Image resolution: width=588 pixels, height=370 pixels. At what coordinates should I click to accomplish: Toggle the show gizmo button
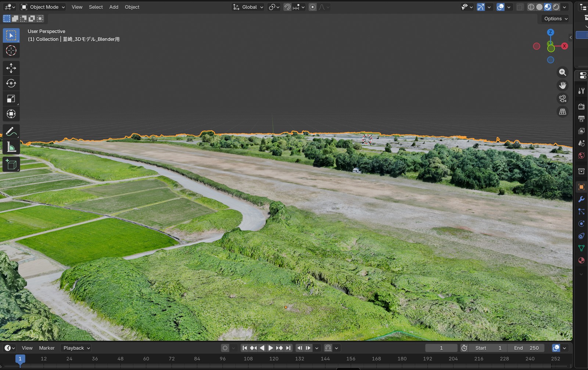pyautogui.click(x=481, y=7)
